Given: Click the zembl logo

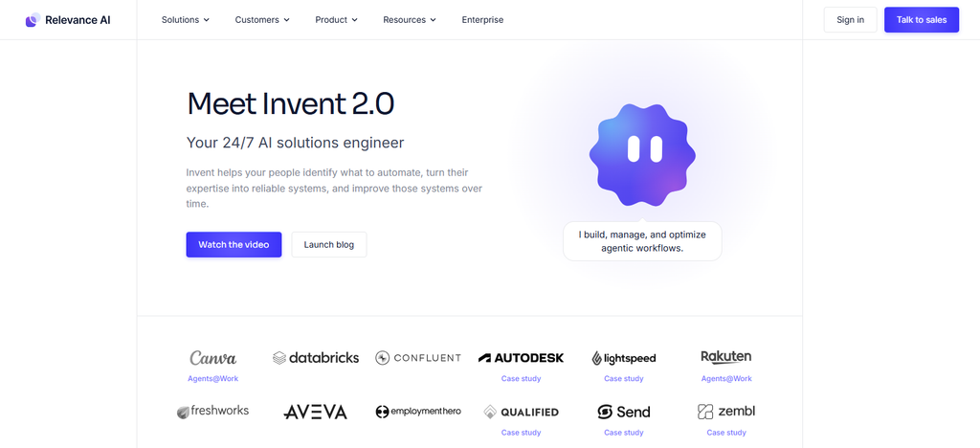Looking at the screenshot, I should [726, 411].
